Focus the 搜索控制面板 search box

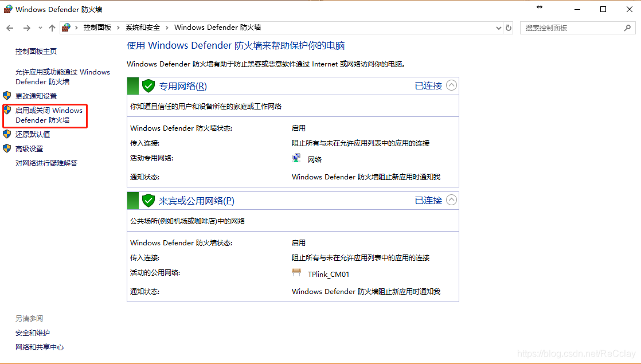pyautogui.click(x=577, y=28)
